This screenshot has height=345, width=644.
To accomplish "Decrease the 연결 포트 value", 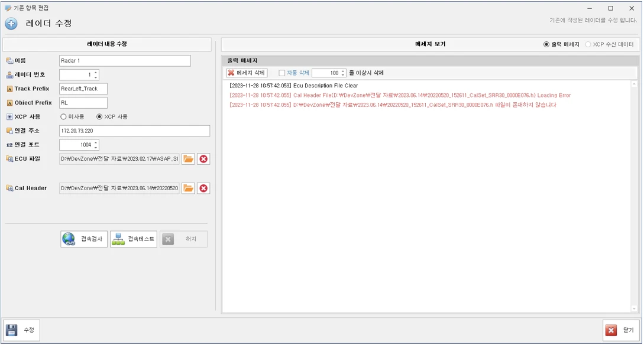I will click(96, 147).
